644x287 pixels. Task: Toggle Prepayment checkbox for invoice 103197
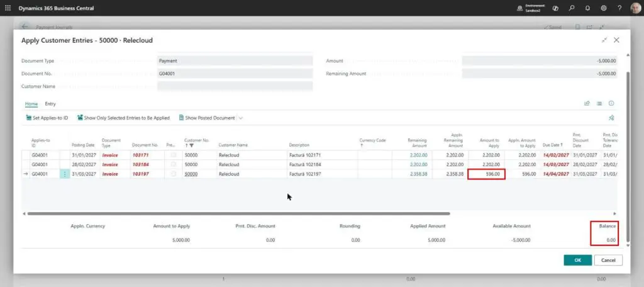[x=174, y=174]
